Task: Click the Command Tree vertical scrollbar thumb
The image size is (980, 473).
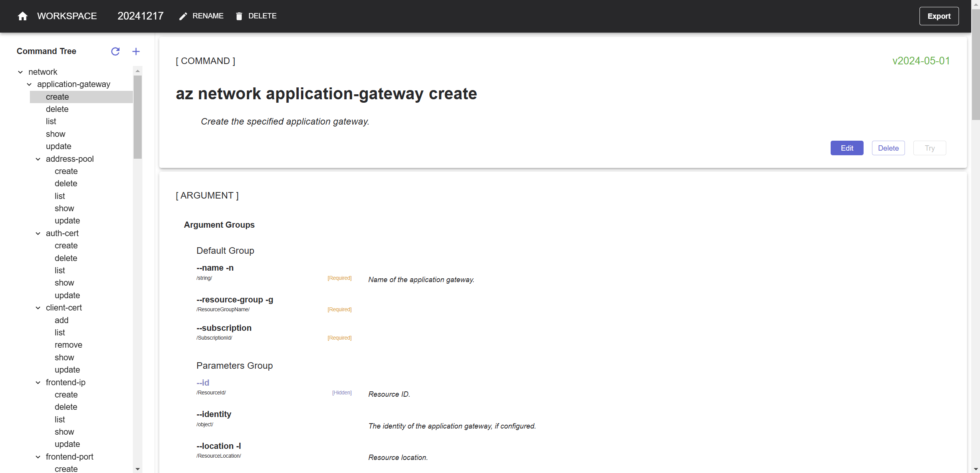Action: tap(138, 117)
